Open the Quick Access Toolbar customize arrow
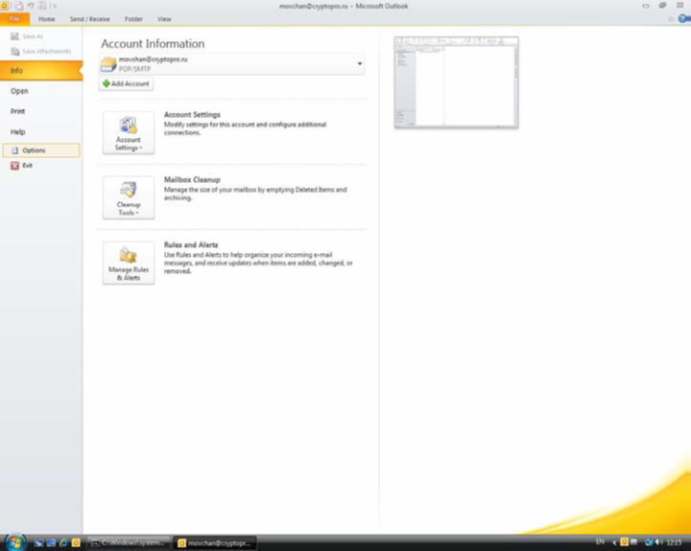This screenshot has height=551, width=691. [x=55, y=6]
